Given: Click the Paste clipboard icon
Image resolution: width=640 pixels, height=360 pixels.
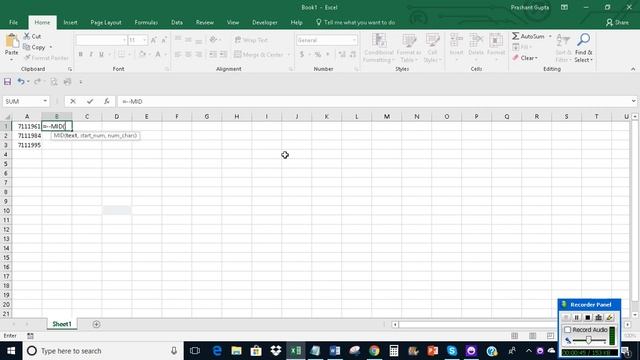Looking at the screenshot, I should tap(11, 41).
